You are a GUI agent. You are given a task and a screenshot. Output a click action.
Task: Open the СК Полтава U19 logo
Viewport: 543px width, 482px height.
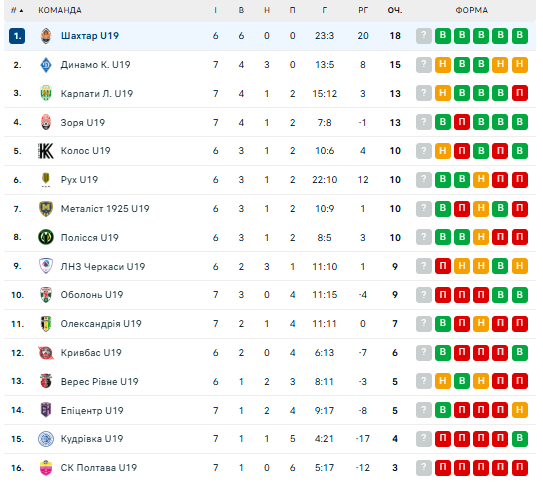pyautogui.click(x=46, y=468)
